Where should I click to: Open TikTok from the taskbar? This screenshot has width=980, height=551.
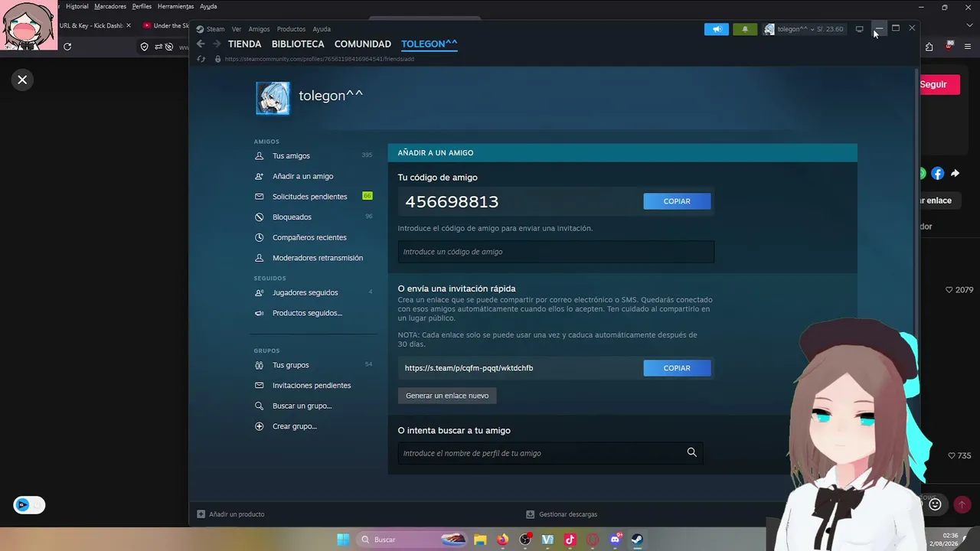pos(570,540)
